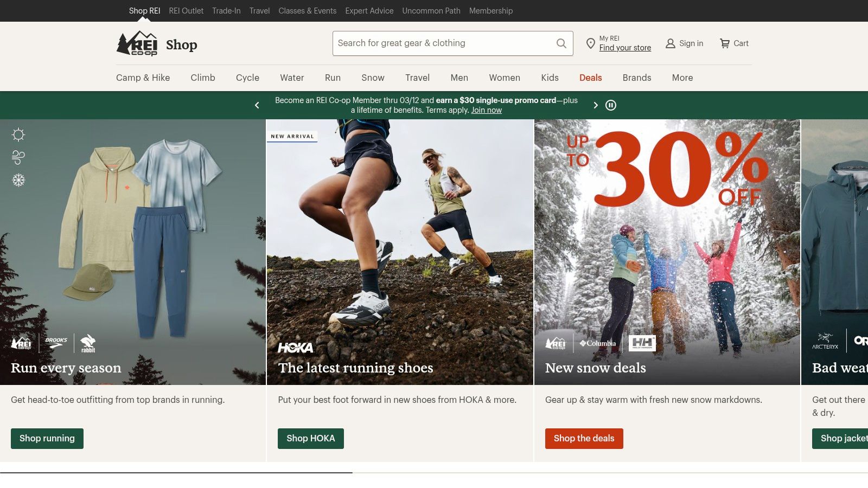
Task: Open the Climb category menu
Action: (203, 78)
